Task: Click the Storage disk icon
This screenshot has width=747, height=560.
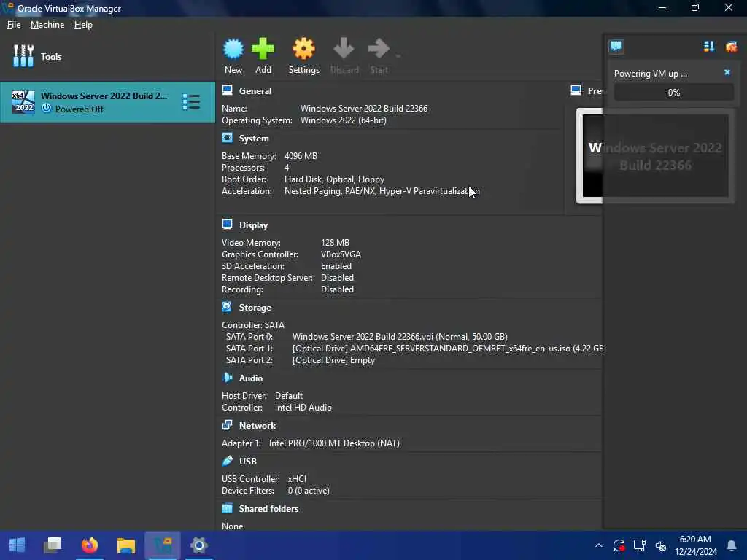Action: click(x=228, y=307)
